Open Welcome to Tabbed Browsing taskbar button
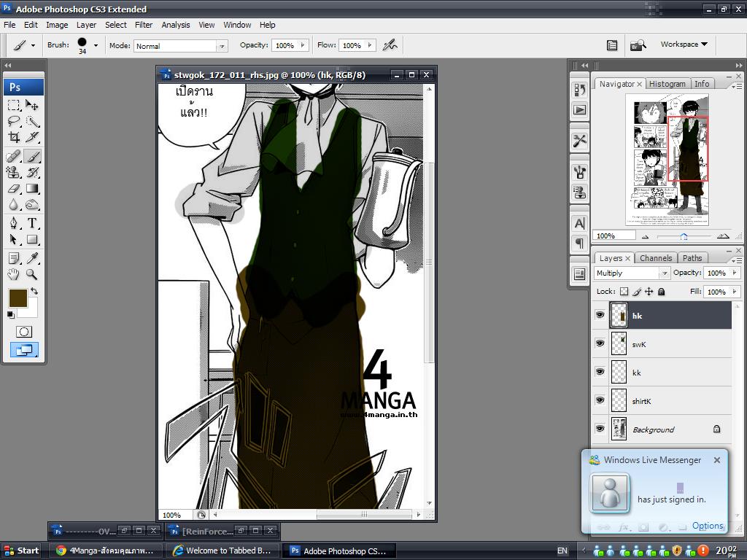This screenshot has height=560, width=747. [x=222, y=551]
